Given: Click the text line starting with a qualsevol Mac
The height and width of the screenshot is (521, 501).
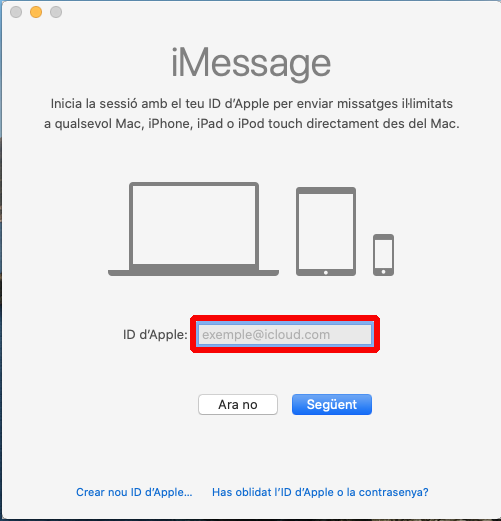Looking at the screenshot, I should (x=252, y=124).
